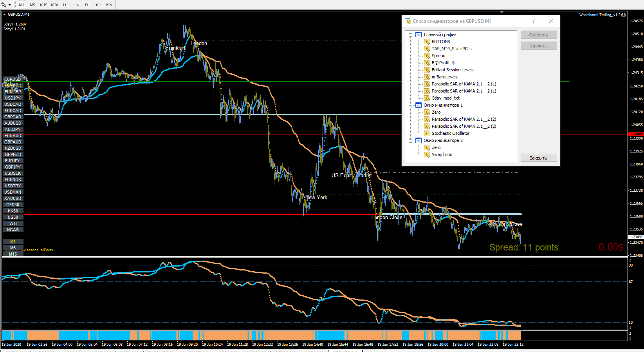
Task: Toggle the EURGBP symbol button
Action: click(x=13, y=92)
